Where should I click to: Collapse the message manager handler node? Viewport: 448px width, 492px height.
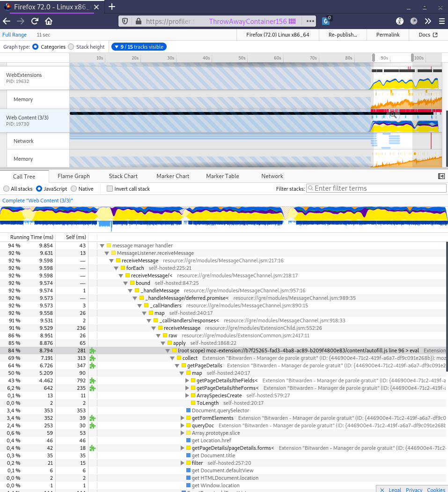[102, 246]
